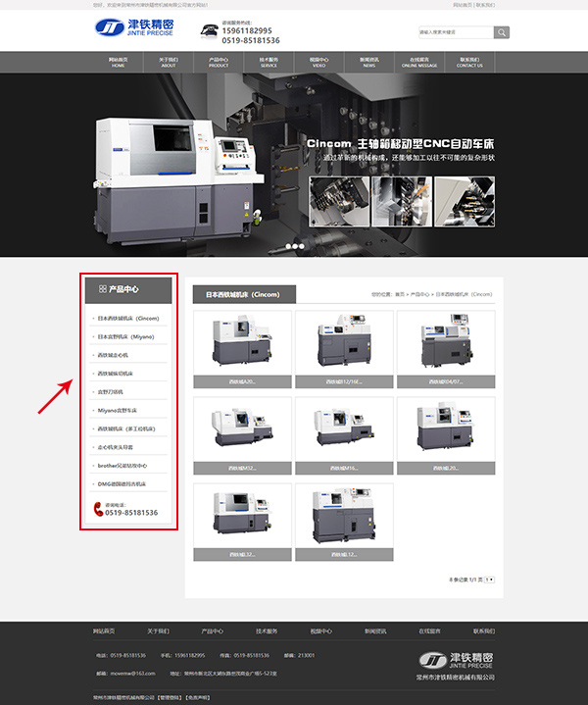Screen dimensions: 588x705
Task: Click the 关于我们 link in the footer
Action: (x=158, y=631)
